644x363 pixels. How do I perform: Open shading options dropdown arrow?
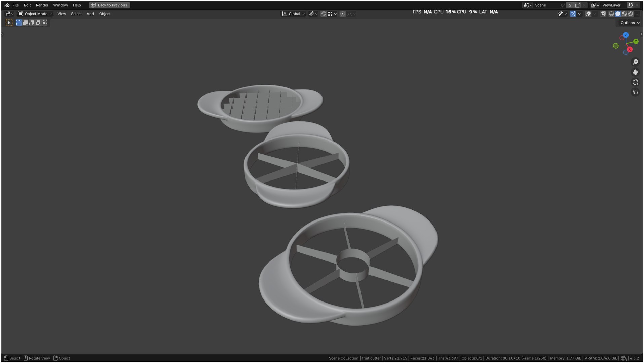tap(637, 14)
